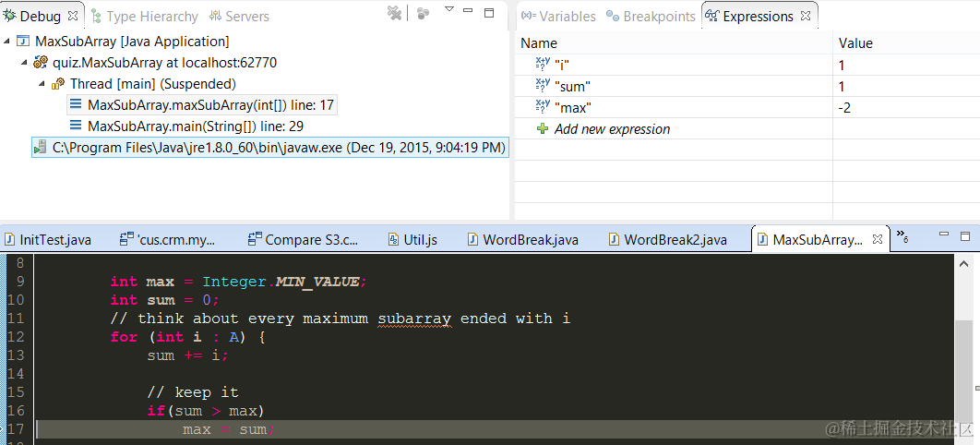Open the Breakpoints tab

click(651, 17)
